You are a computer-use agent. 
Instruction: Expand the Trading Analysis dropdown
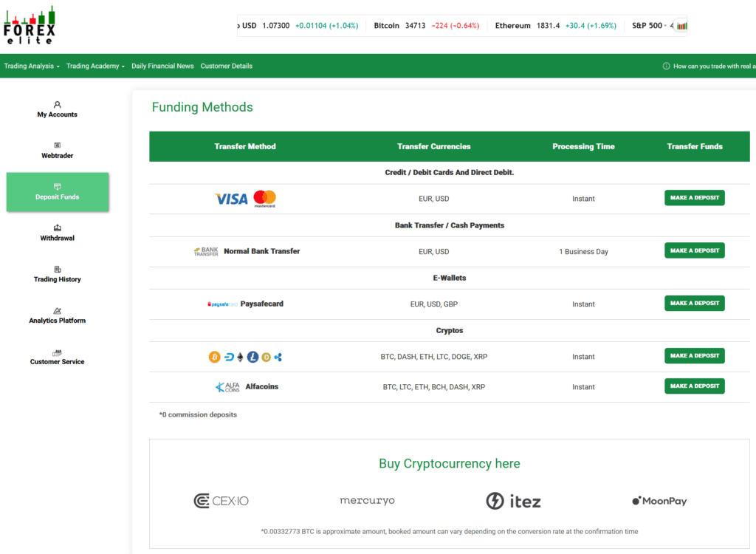(31, 66)
